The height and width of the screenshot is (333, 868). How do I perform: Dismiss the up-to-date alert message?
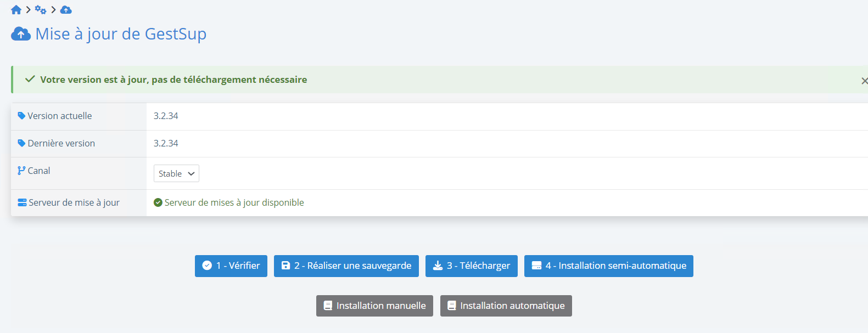(x=864, y=81)
